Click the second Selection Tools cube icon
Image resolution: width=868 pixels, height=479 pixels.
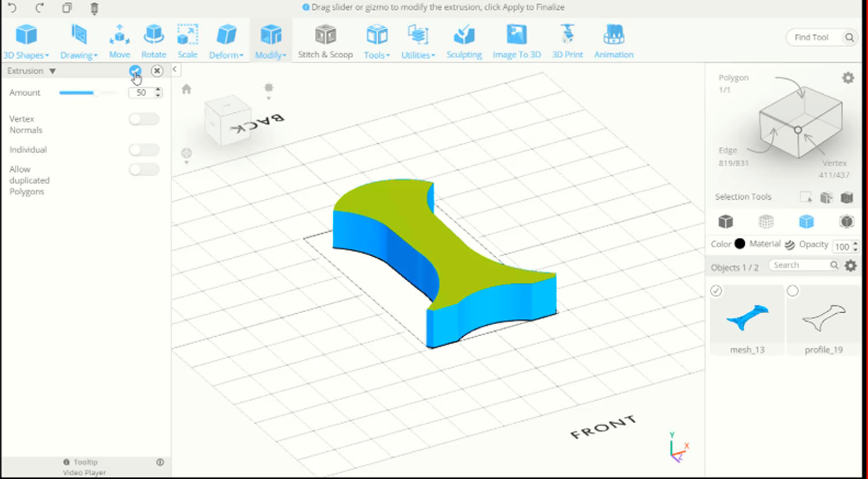coord(827,197)
